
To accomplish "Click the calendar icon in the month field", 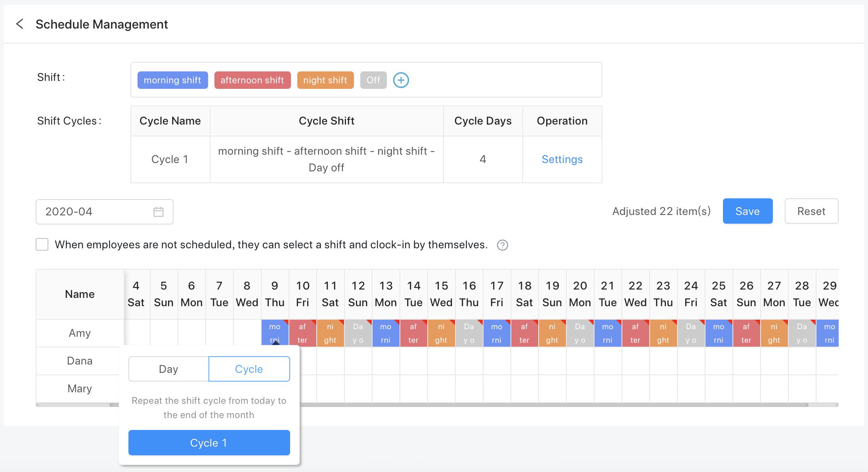I will coord(158,212).
